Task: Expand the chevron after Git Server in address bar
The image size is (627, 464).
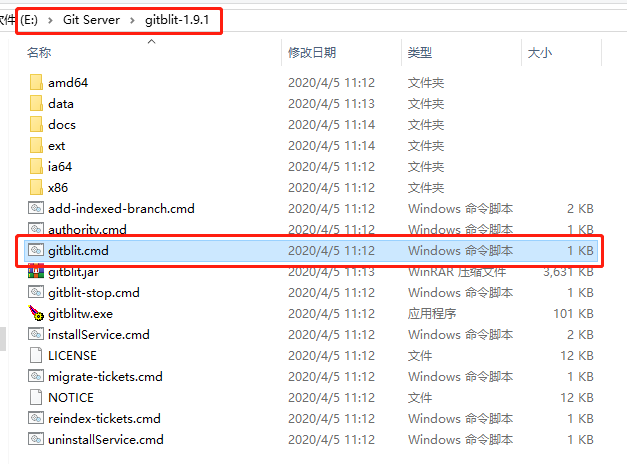Action: [x=132, y=20]
